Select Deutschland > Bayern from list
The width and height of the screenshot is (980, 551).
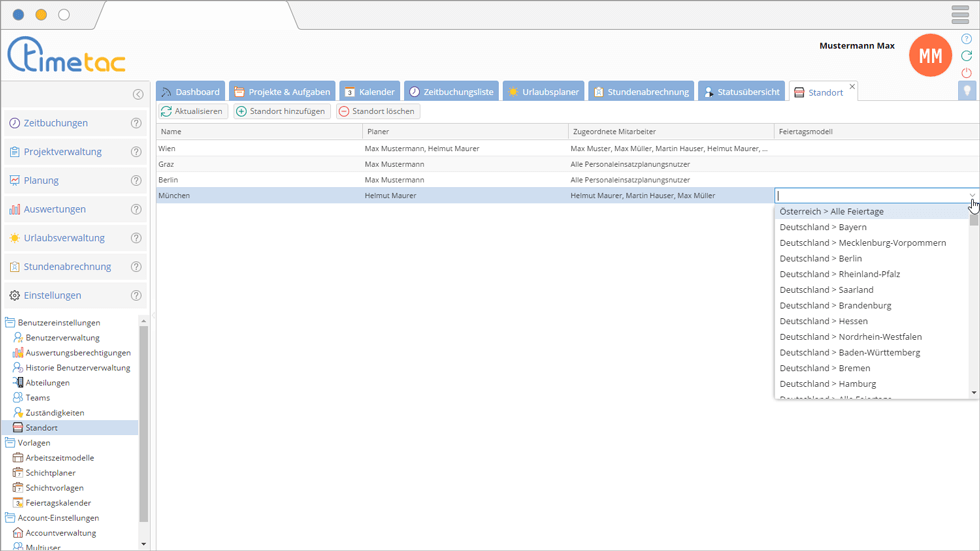point(823,227)
